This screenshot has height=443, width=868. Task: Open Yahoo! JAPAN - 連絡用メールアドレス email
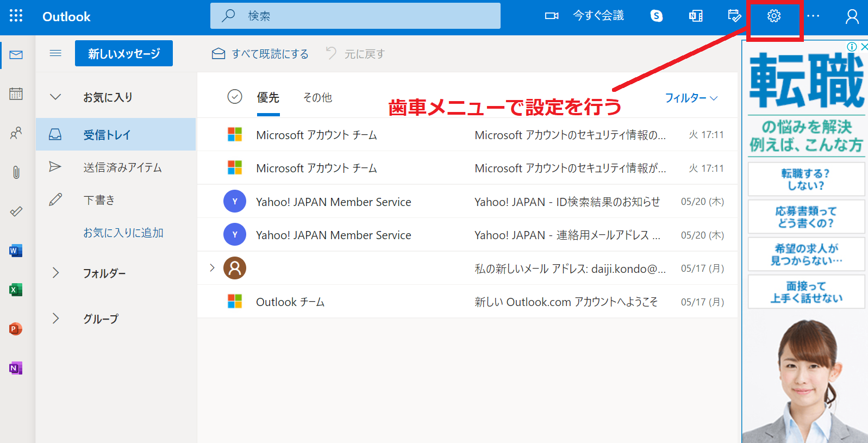(x=467, y=235)
